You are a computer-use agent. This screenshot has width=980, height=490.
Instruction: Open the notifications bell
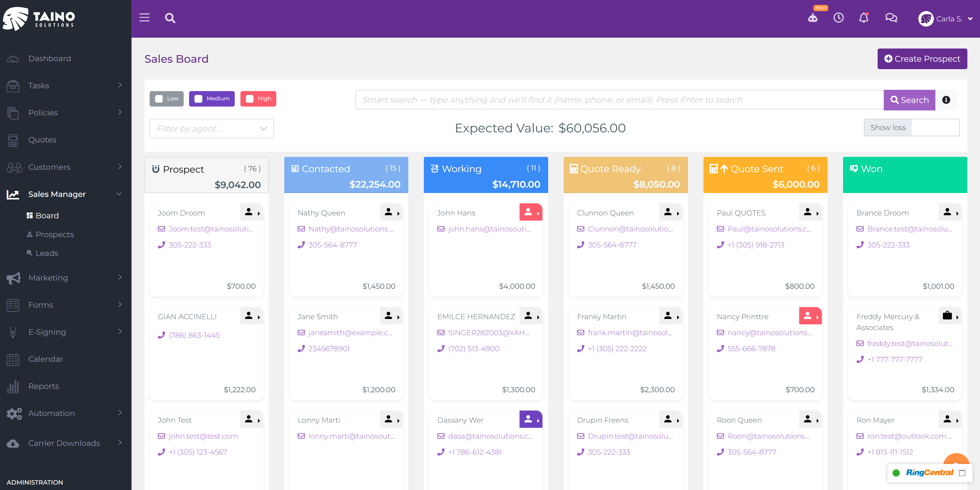[864, 18]
